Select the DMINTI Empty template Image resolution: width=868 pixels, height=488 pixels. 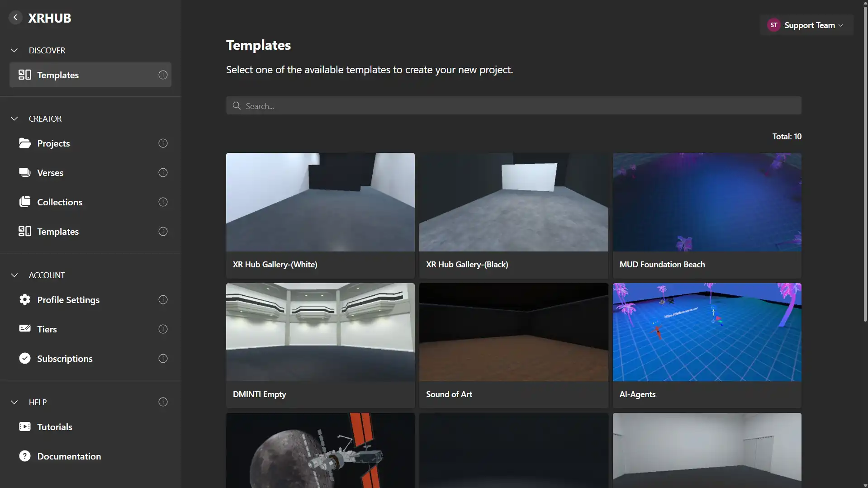click(320, 346)
